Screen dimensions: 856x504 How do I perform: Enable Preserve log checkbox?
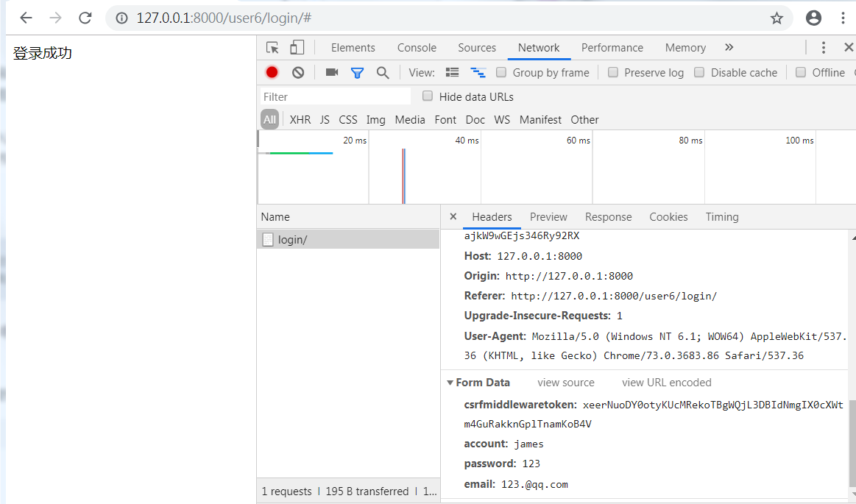click(x=613, y=72)
